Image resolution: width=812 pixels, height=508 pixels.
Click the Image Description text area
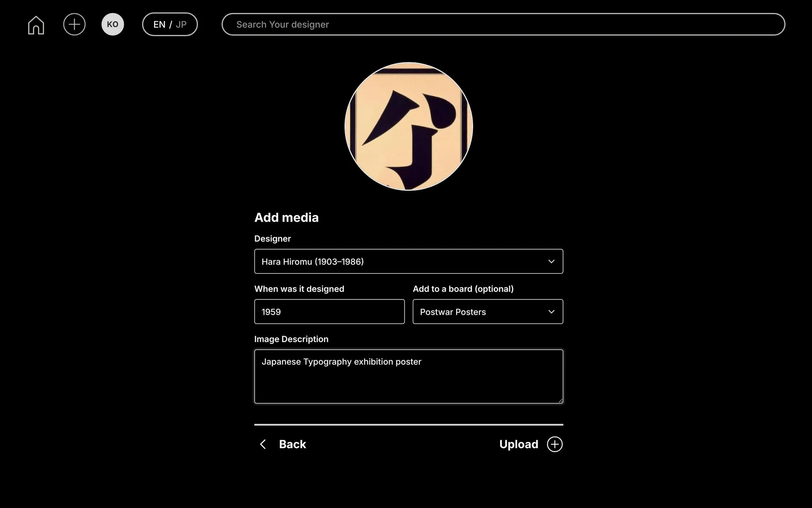click(x=409, y=376)
